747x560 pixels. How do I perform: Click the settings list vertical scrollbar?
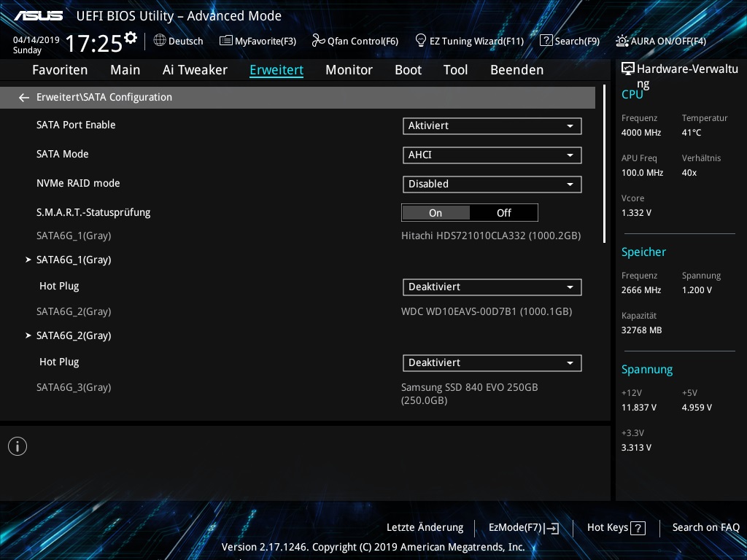(x=604, y=164)
